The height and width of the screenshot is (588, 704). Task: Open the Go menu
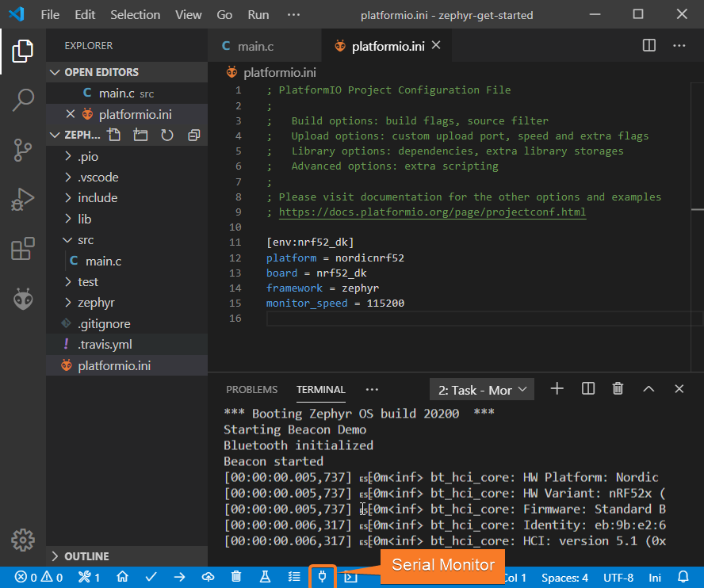pyautogui.click(x=224, y=15)
